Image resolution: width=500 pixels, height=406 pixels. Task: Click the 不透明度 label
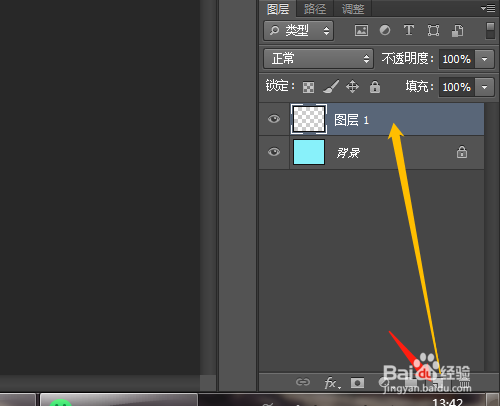pyautogui.click(x=407, y=59)
